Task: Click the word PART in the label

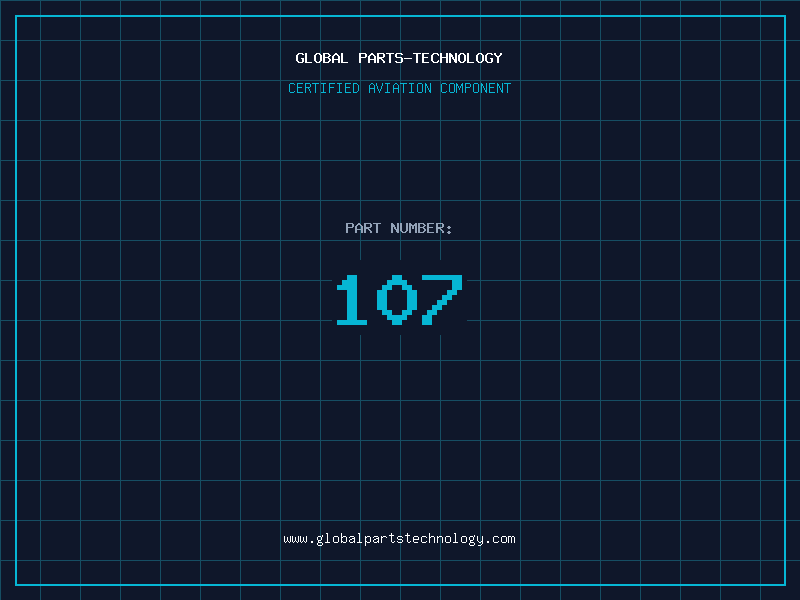Action: click(363, 228)
